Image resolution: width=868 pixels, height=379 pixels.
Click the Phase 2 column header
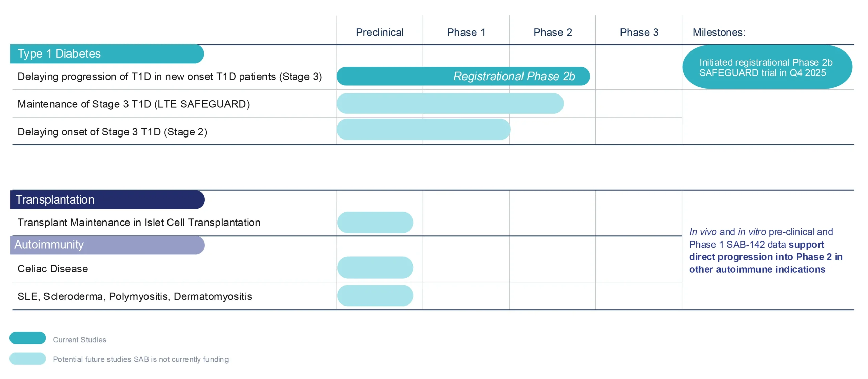552,33
